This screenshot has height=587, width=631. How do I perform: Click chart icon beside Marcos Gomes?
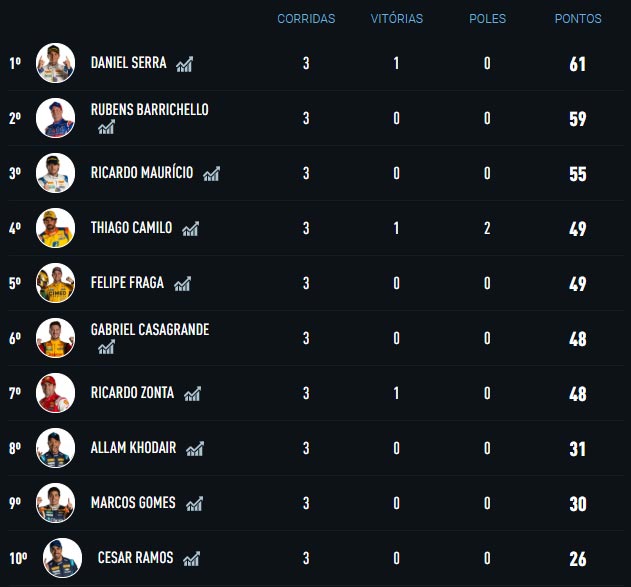(x=195, y=504)
